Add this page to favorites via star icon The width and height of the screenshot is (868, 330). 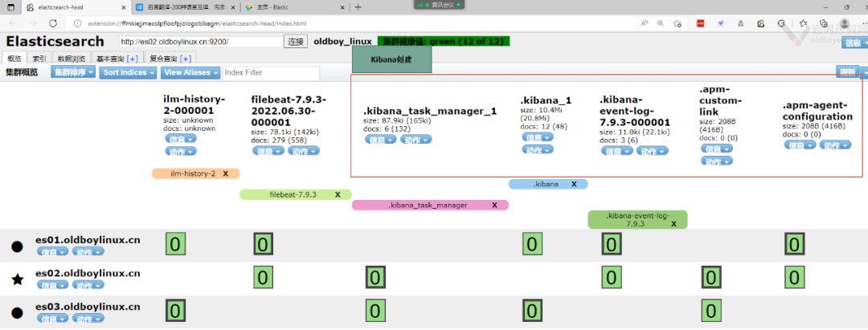tap(677, 23)
